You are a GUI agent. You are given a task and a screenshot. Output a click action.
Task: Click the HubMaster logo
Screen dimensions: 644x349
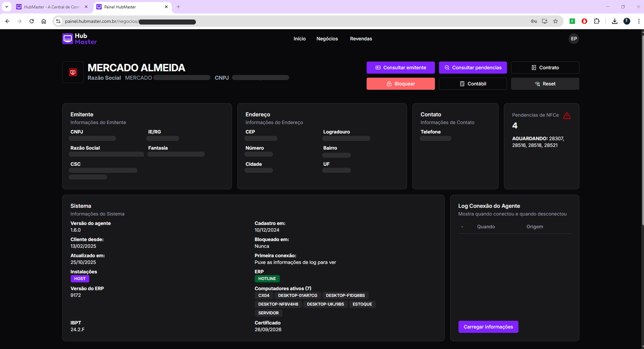[79, 39]
